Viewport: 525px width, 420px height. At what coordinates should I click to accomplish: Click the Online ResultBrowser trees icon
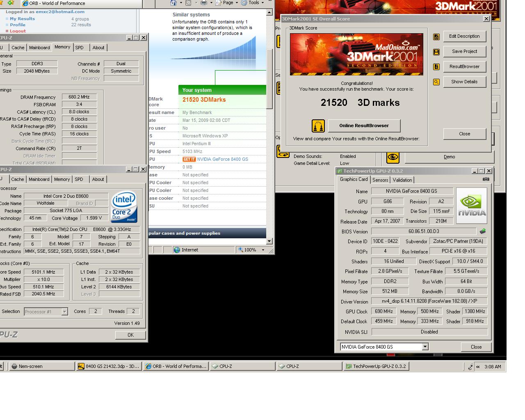(318, 126)
